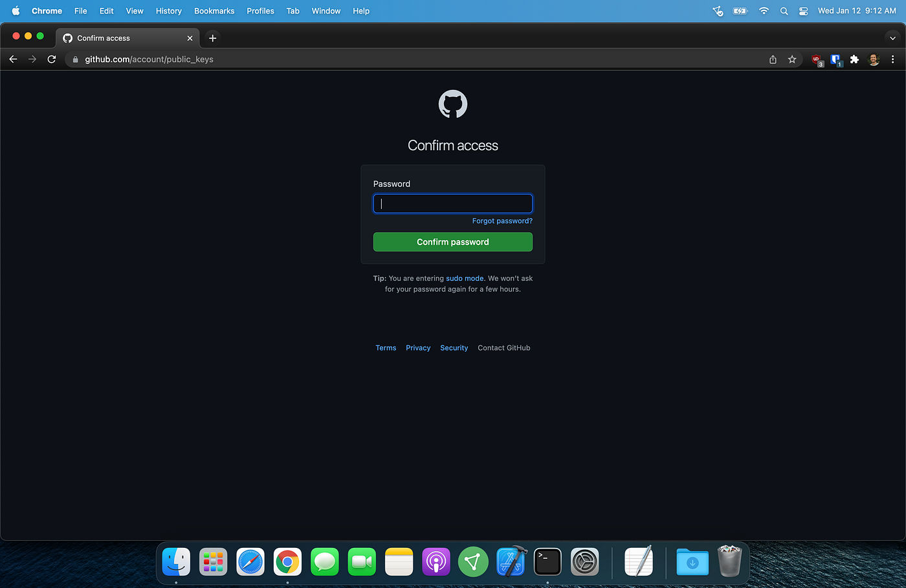Open a new tab with the plus button
Screen dimensions: 906x588
212,38
